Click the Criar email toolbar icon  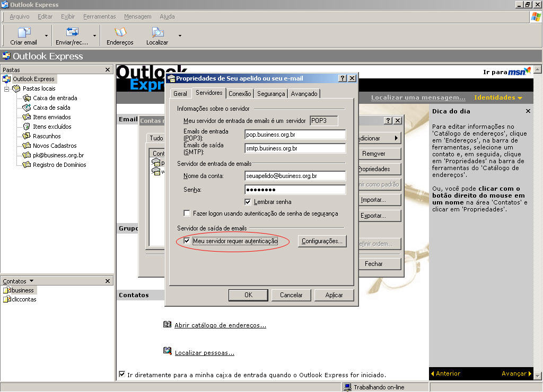(x=24, y=32)
